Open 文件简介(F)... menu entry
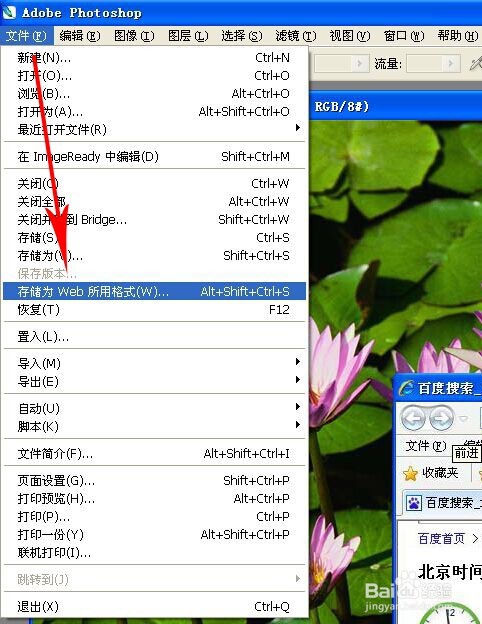The height and width of the screenshot is (624, 482). [154, 454]
